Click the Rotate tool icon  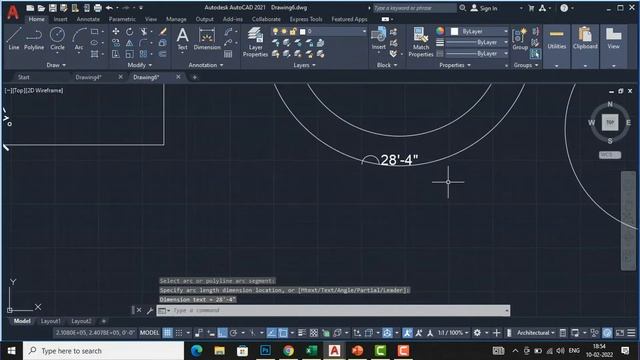pos(129,31)
